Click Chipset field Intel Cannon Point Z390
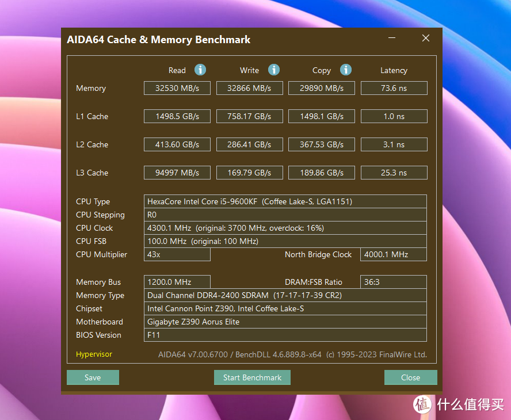The height and width of the screenshot is (420, 511). tap(285, 308)
